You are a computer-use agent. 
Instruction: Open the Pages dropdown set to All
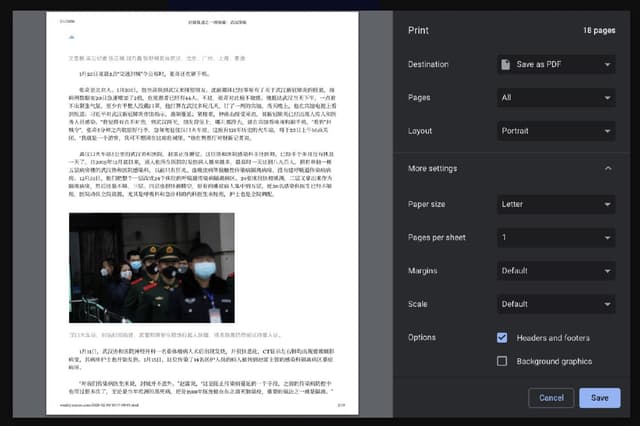tap(556, 98)
